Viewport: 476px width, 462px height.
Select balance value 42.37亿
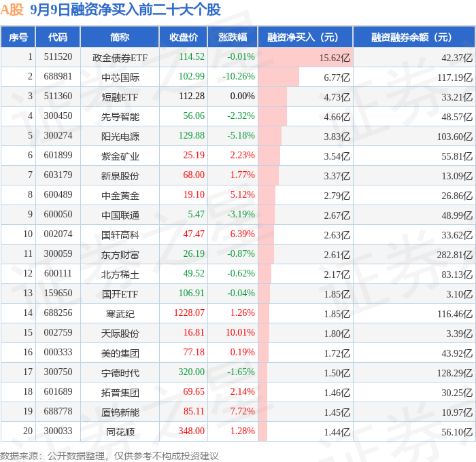pyautogui.click(x=457, y=58)
